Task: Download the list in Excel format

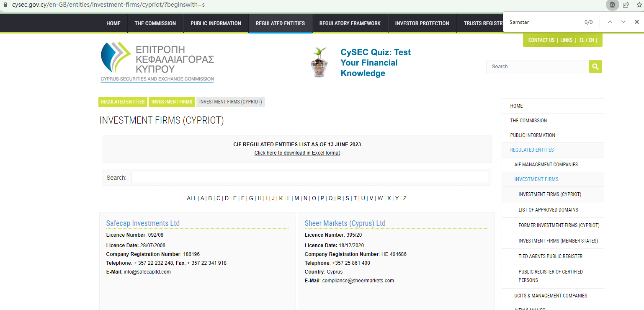Action: tap(297, 153)
